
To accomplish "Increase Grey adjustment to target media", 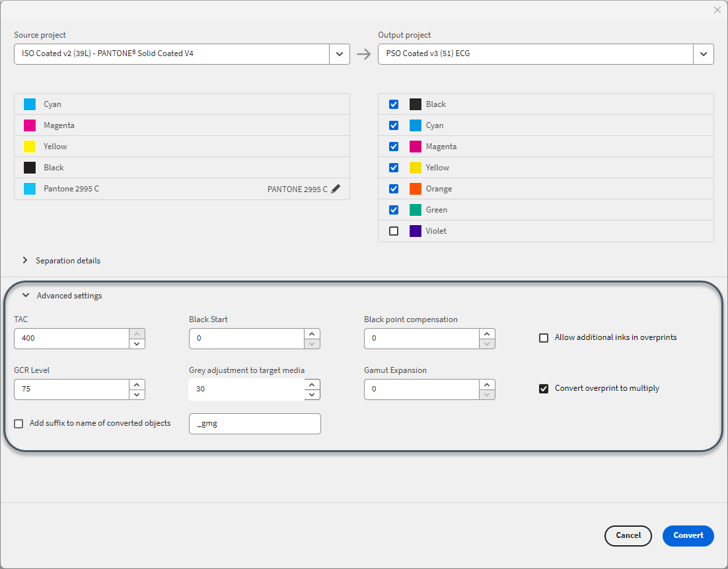I will [312, 384].
